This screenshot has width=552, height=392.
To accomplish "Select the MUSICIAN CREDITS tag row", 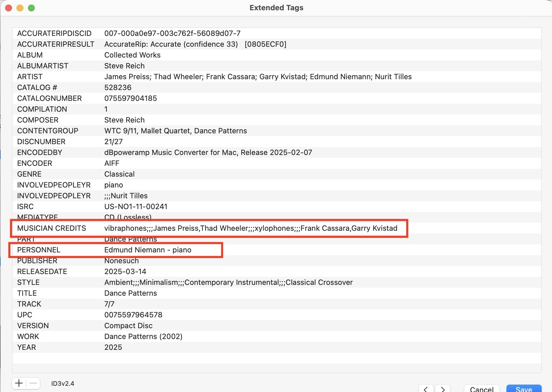I will click(x=52, y=228).
